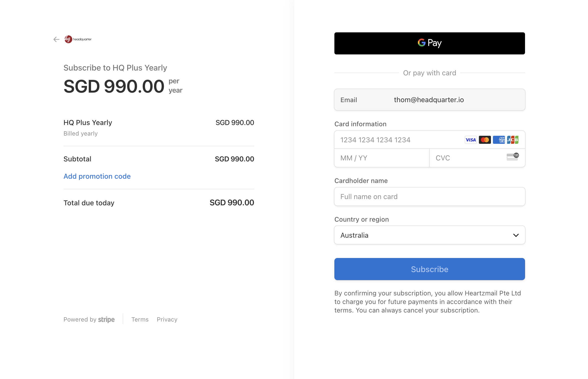Focus the MM / YY expiry field
Image resolution: width=588 pixels, height=379 pixels.
pyautogui.click(x=382, y=158)
